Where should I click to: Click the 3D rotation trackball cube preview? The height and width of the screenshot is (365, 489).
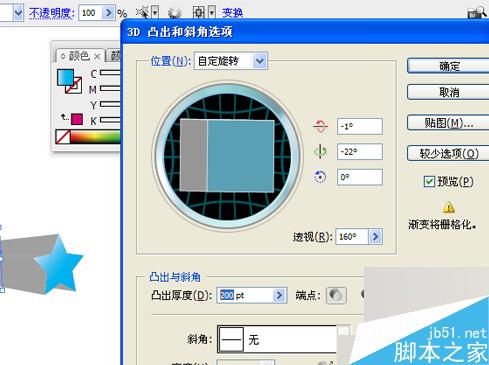point(227,155)
